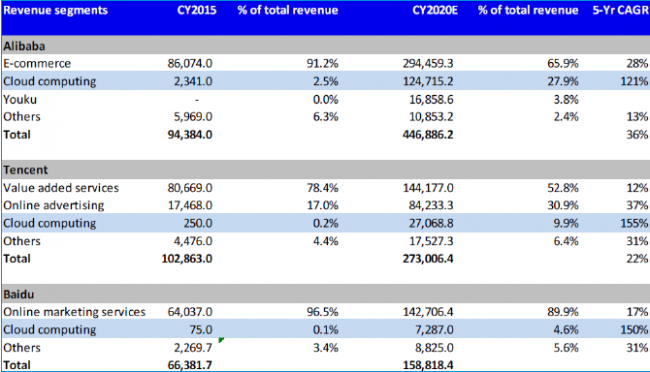Select the 'CY2020E' column header

(435, 10)
